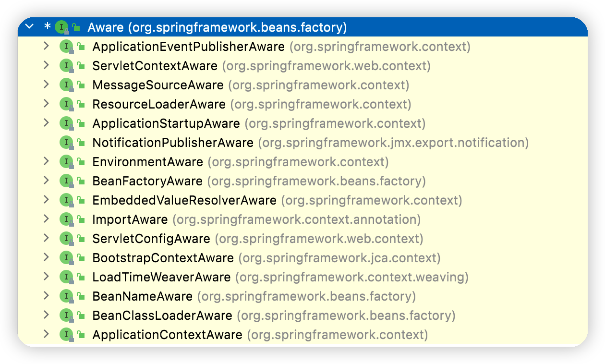Image resolution: width=605 pixels, height=364 pixels.
Task: Click the interface icon of the root Aware node
Action: pyautogui.click(x=61, y=27)
